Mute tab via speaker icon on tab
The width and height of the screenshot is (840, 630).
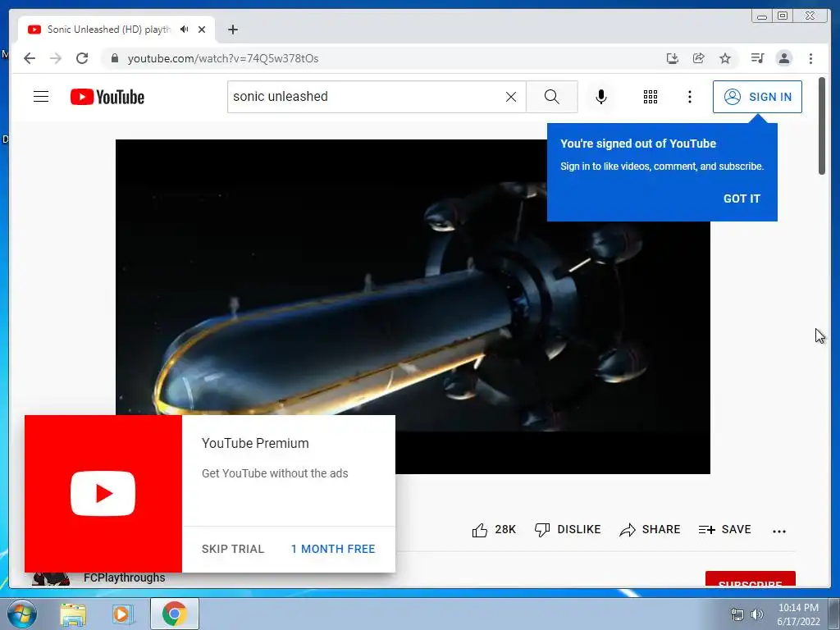[185, 30]
